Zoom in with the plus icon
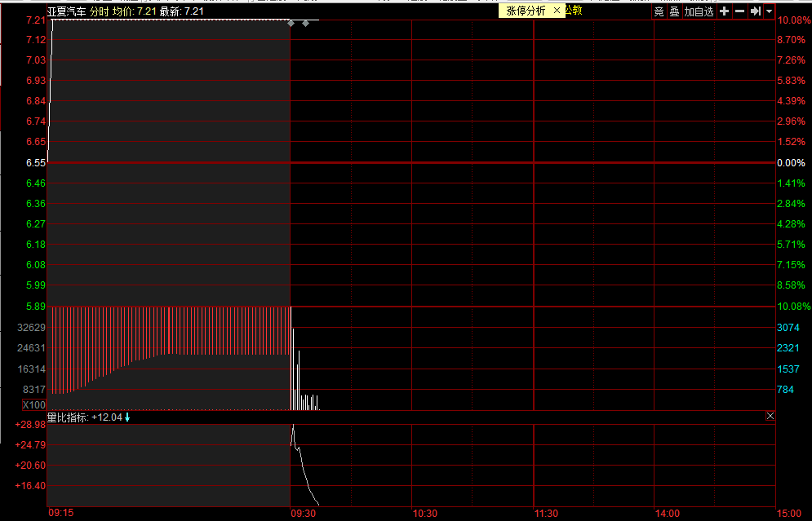 pyautogui.click(x=724, y=11)
